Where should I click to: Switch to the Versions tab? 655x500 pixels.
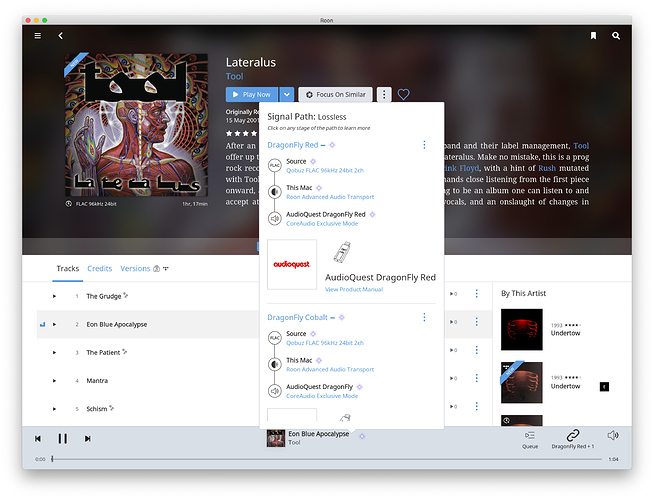(135, 269)
